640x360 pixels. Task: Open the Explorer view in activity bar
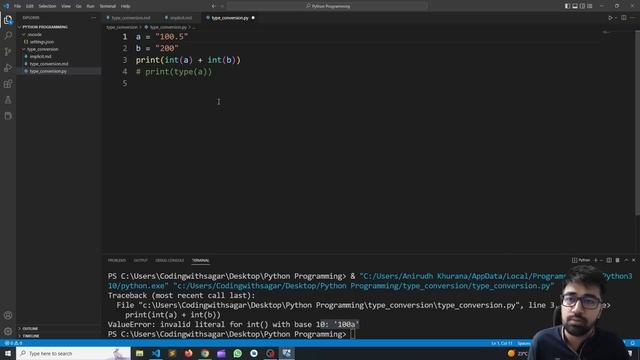click(x=8, y=20)
